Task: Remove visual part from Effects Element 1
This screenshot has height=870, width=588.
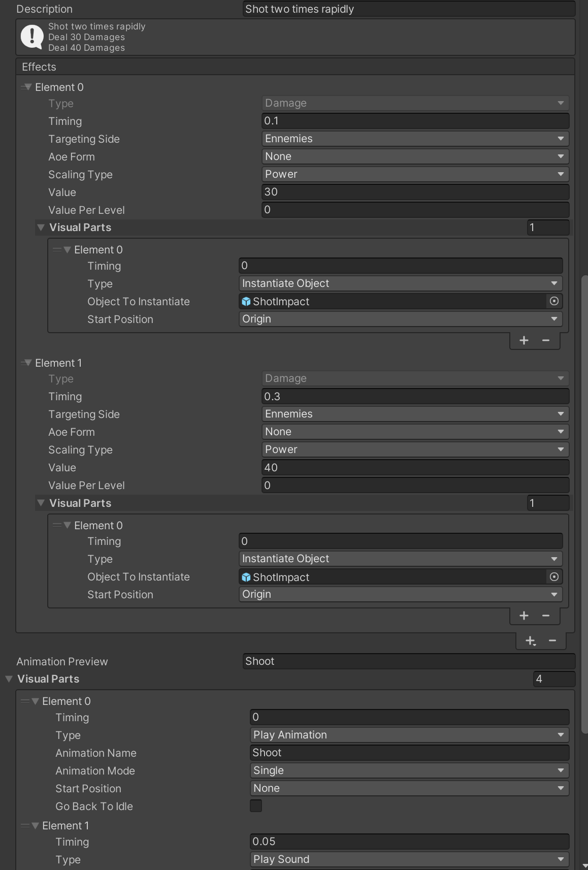Action: pyautogui.click(x=546, y=616)
